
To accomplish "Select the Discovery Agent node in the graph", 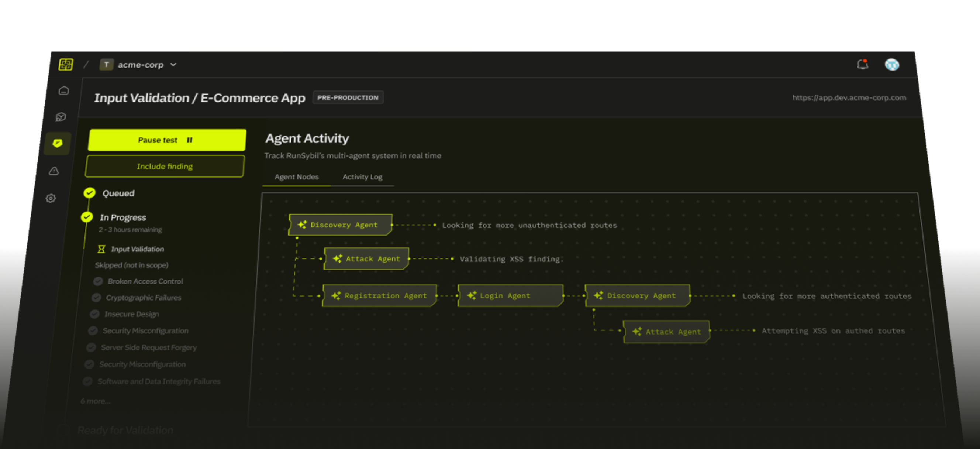I will [341, 225].
